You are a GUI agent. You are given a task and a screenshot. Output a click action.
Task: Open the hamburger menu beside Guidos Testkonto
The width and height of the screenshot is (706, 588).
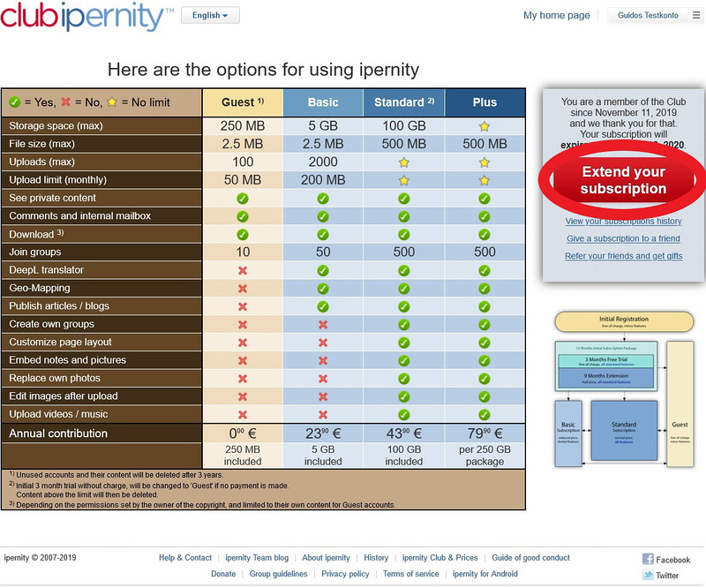pos(696,15)
